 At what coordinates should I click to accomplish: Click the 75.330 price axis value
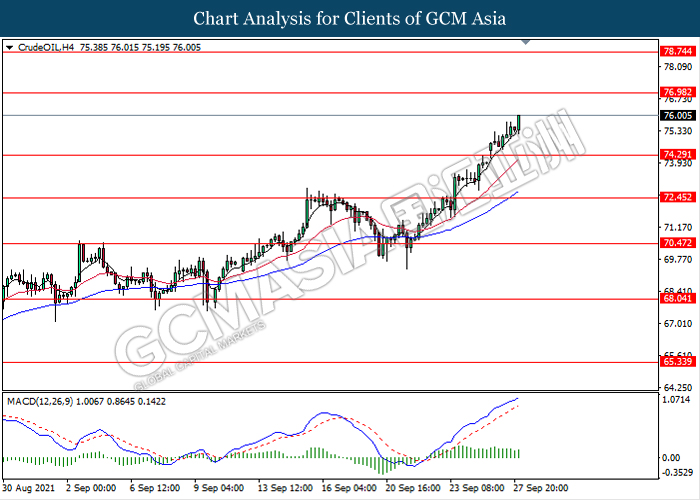click(678, 131)
